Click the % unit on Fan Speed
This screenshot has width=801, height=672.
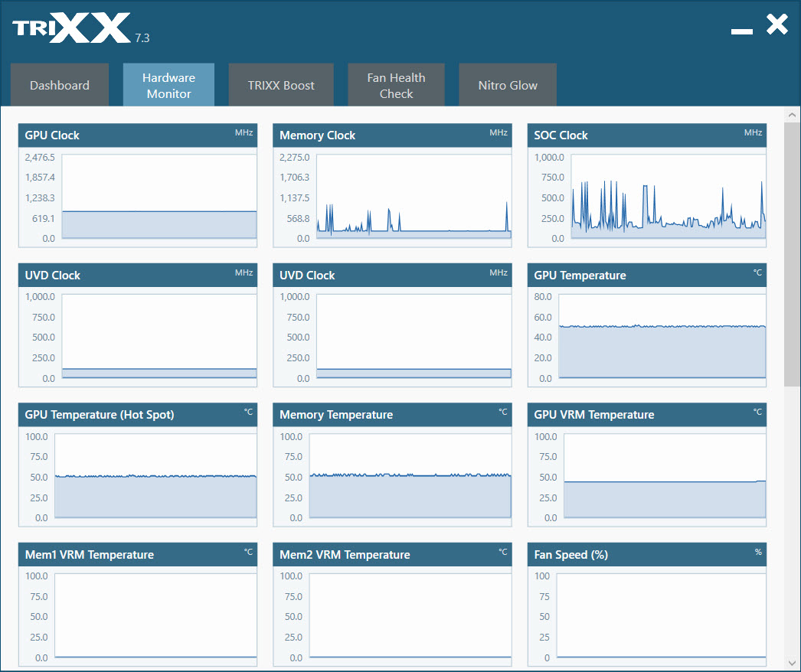tap(758, 552)
